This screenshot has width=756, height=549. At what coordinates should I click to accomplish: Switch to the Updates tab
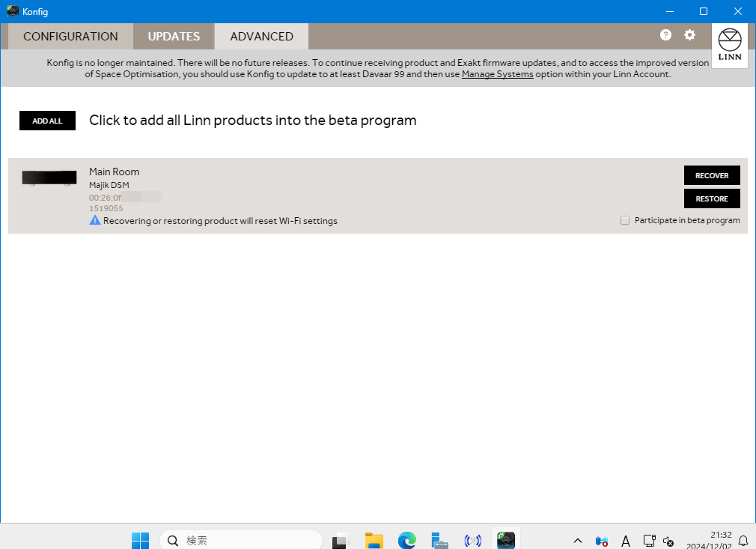tap(174, 36)
